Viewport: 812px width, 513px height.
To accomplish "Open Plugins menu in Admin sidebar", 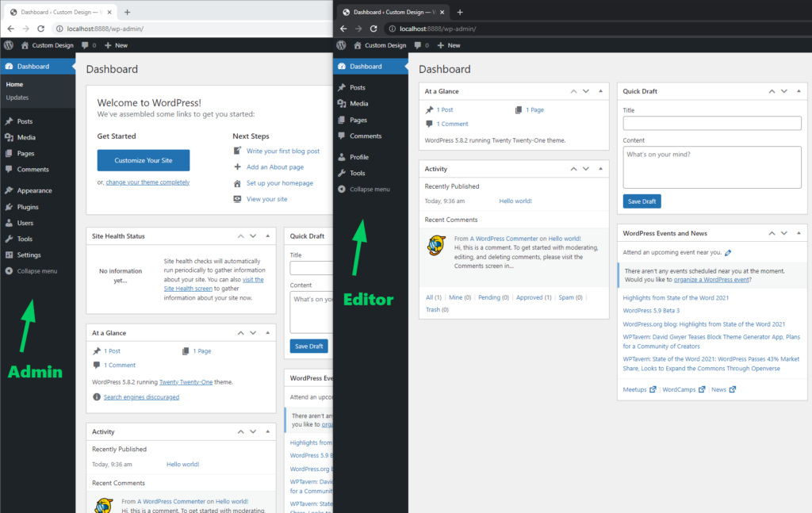I will 28,206.
